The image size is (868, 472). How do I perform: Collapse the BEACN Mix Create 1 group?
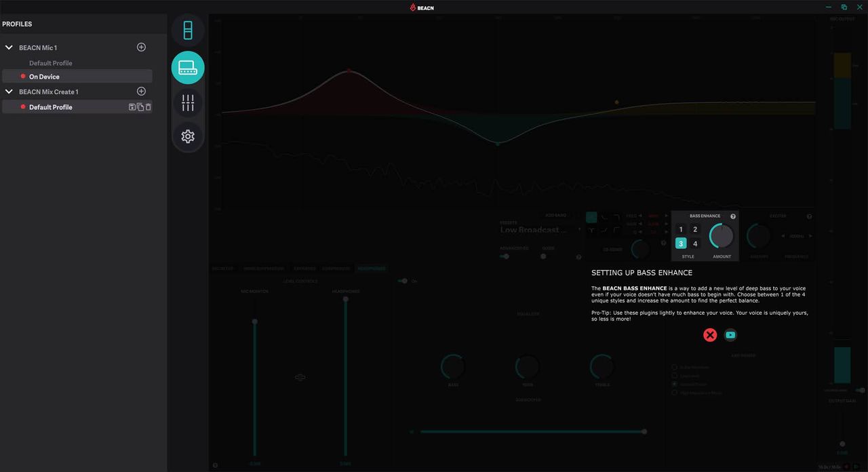(x=9, y=92)
